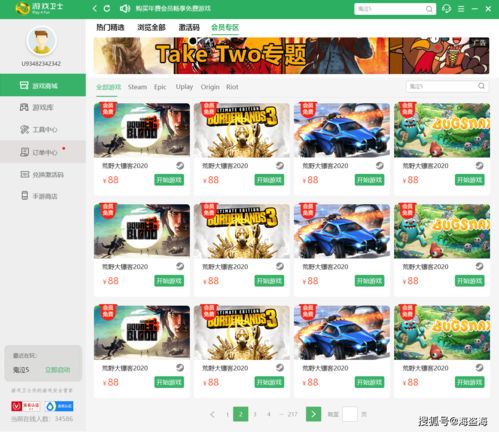
Task: Click Steam icon on bottom-row Borderlands 3 card
Action: tap(280, 367)
